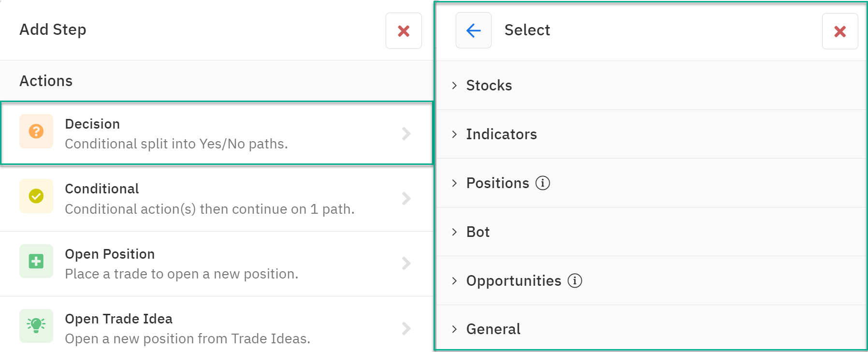The width and height of the screenshot is (868, 352).
Task: Select the Decision action
Action: (x=217, y=133)
